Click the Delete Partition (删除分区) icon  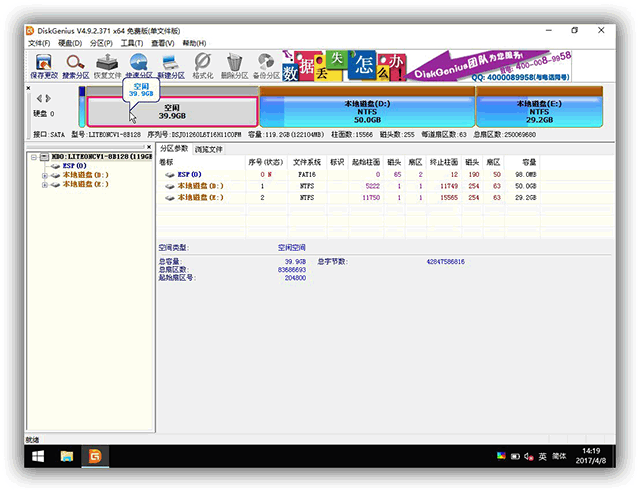pos(234,65)
